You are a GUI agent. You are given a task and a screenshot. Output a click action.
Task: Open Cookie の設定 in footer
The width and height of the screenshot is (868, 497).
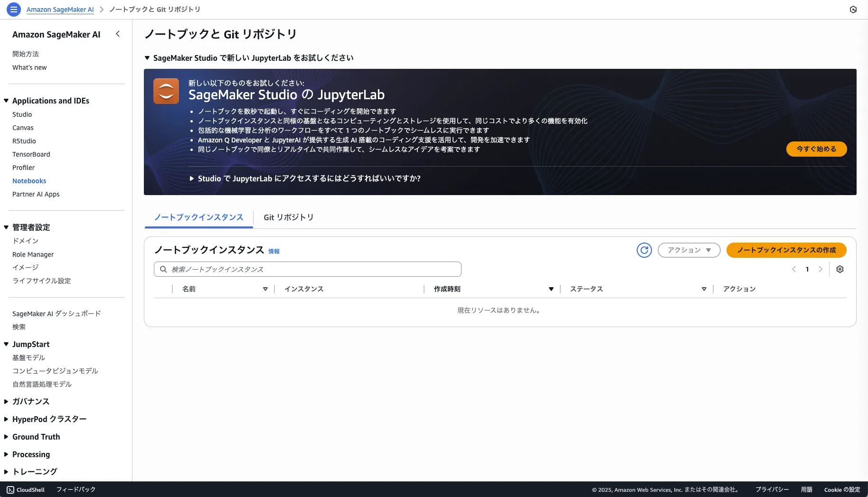(x=842, y=489)
